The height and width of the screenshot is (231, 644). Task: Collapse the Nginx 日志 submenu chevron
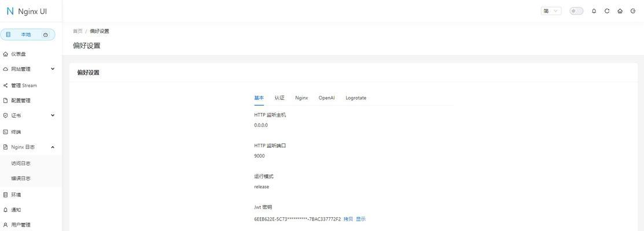click(53, 147)
